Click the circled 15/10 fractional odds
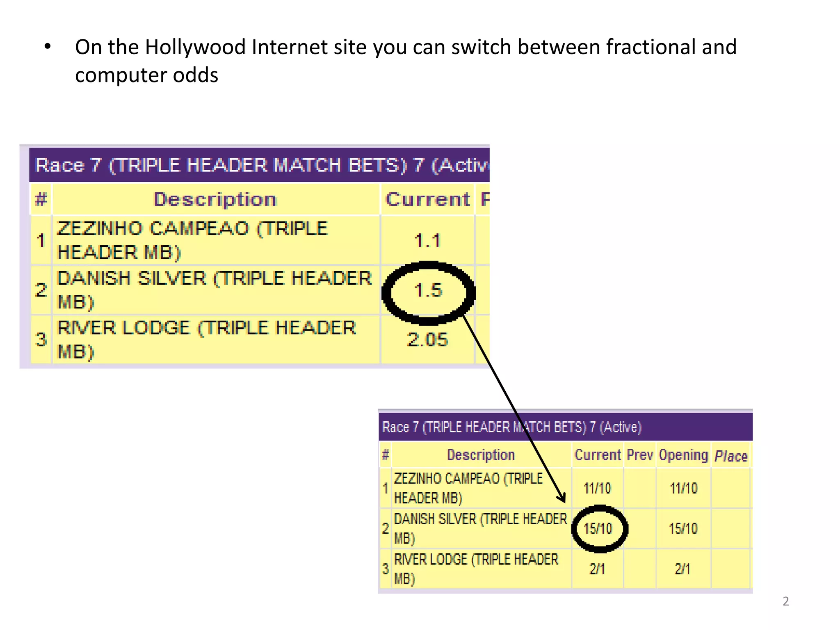 [x=598, y=529]
